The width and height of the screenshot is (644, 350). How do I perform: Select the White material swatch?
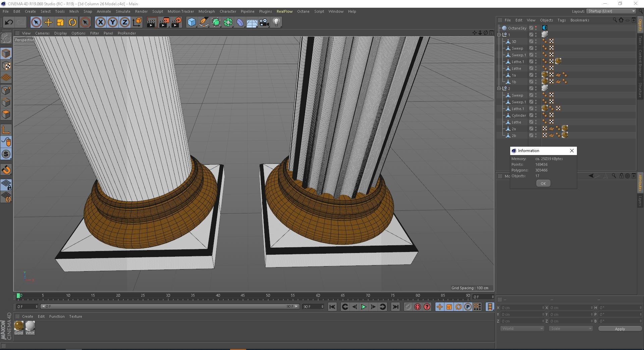click(30, 328)
